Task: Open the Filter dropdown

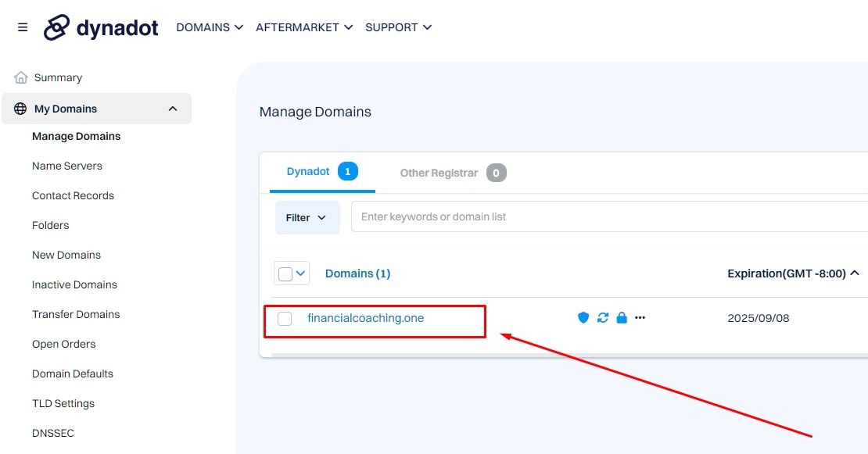Action: (x=307, y=218)
